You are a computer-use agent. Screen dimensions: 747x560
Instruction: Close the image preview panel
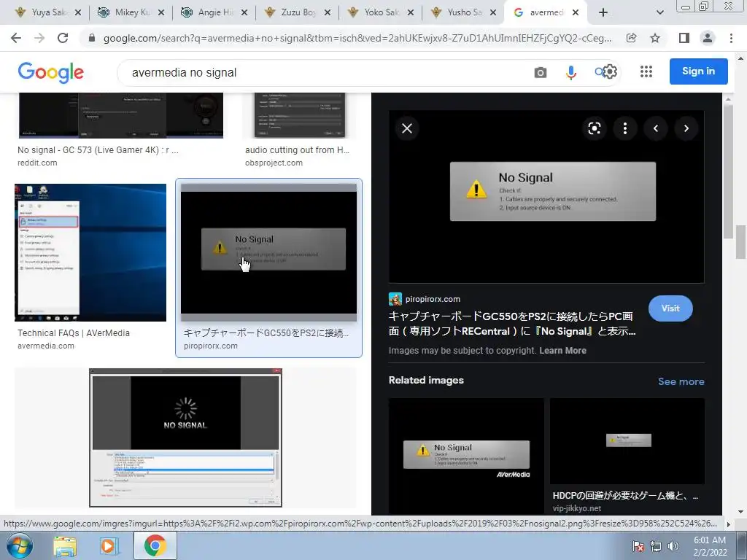click(407, 128)
